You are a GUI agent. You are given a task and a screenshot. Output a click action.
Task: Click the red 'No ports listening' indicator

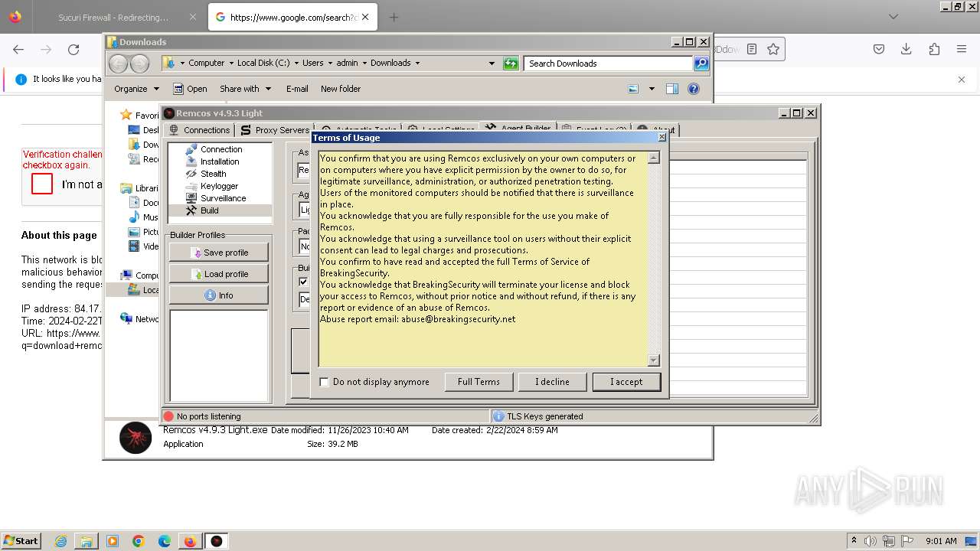(168, 416)
